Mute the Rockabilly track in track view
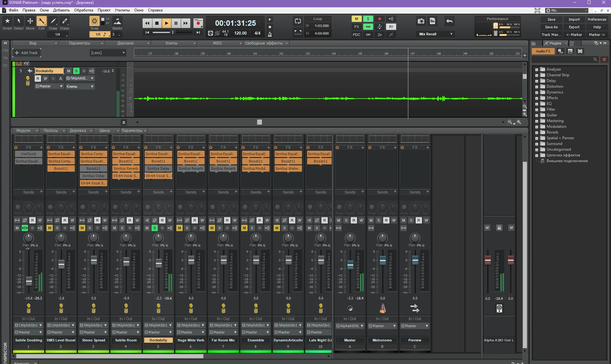Viewport: 611px width, 364px height. coord(69,71)
